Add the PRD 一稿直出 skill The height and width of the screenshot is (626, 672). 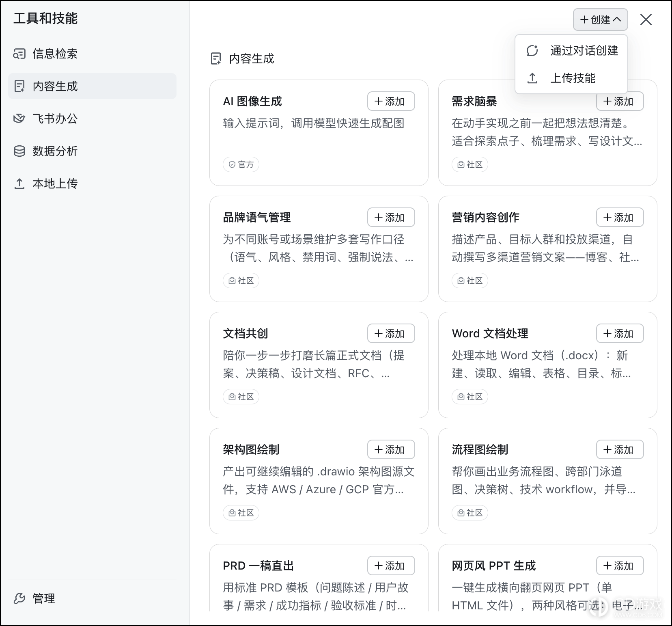point(391,566)
